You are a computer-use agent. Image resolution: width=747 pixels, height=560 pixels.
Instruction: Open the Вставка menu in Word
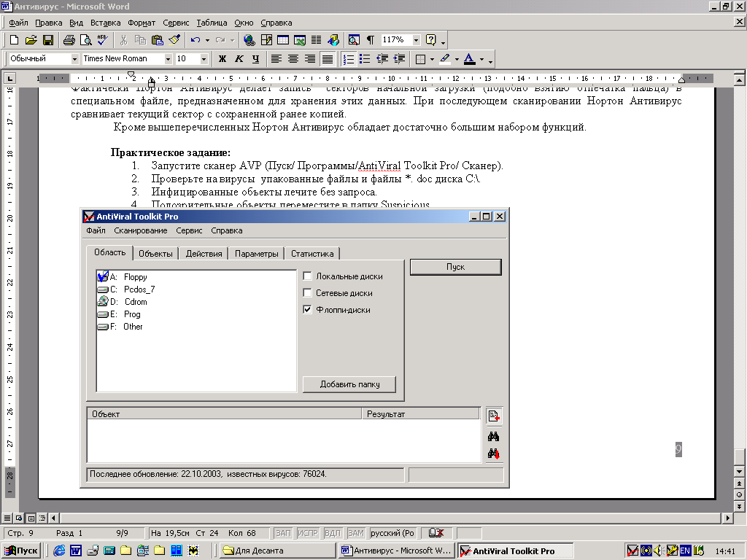point(105,23)
